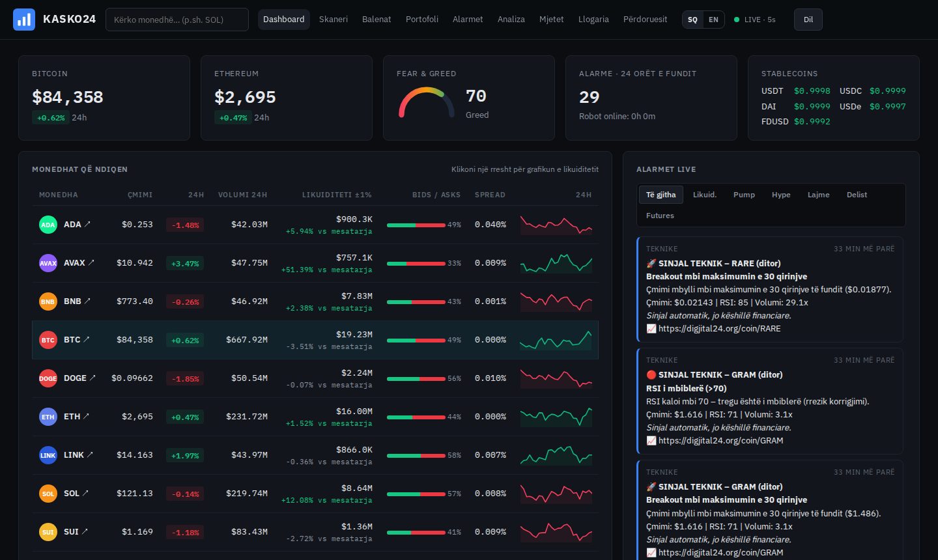Screen dimensions: 938x560
Task: Open the Mjetet menu item
Action: point(552,20)
